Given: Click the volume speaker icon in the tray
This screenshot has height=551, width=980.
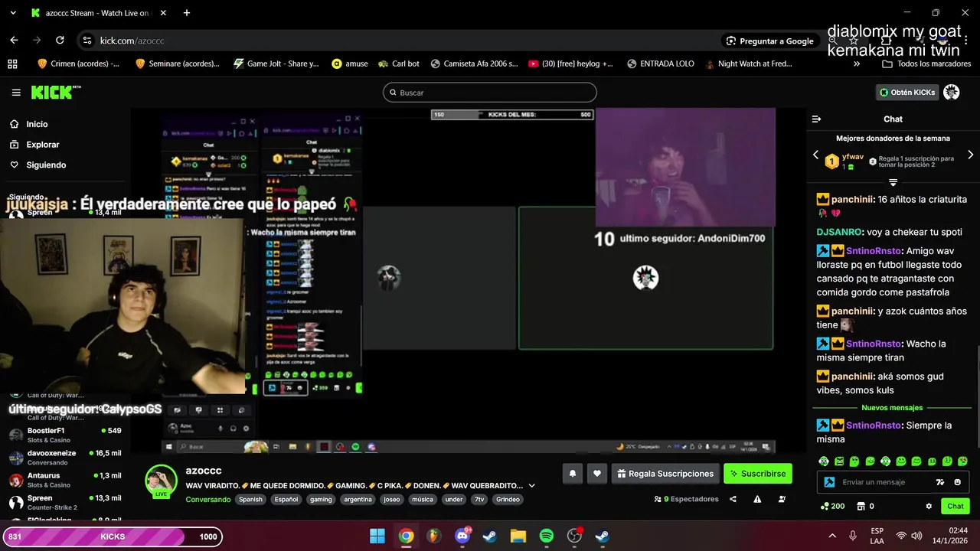Looking at the screenshot, I should point(916,536).
